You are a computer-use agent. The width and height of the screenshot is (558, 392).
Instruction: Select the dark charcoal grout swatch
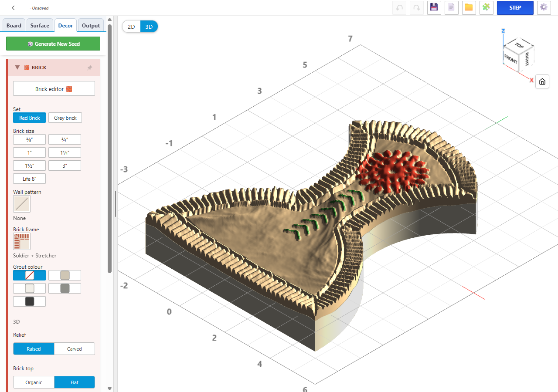[30, 301]
